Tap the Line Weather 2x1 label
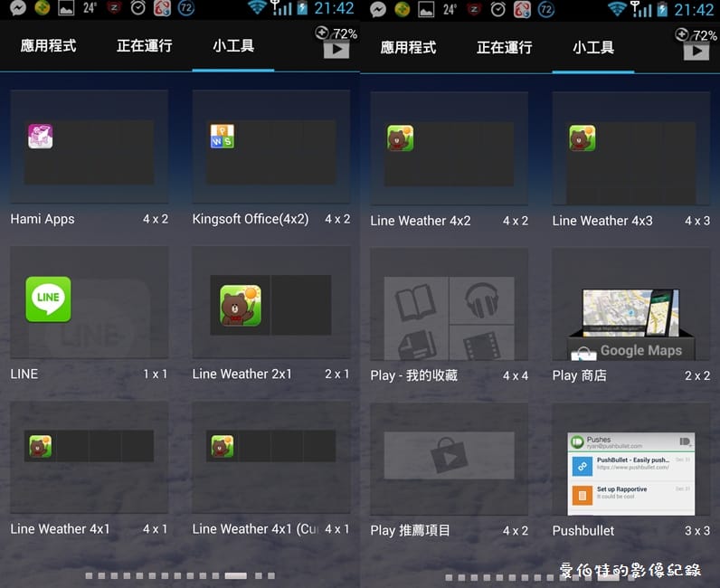720x588 pixels. 242,374
